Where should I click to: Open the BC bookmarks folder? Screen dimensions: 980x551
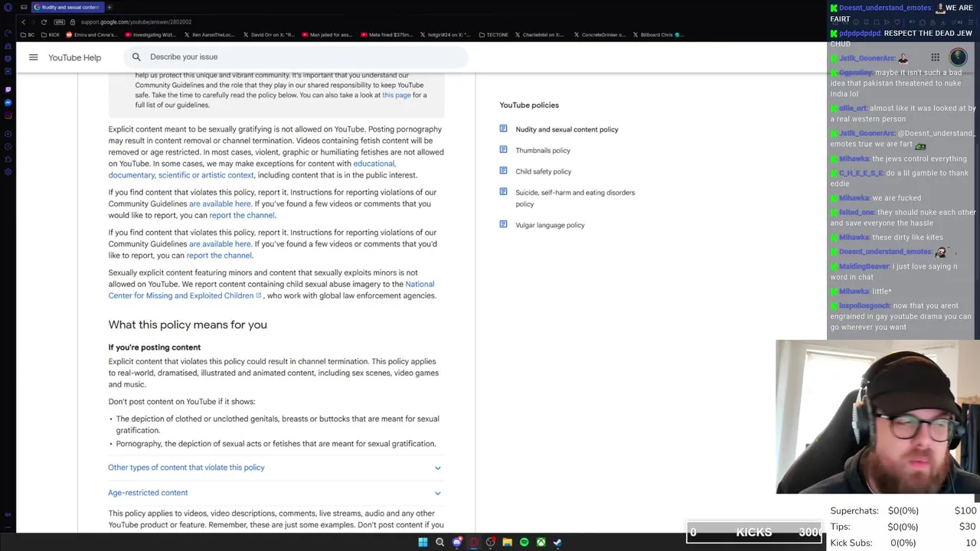[x=28, y=34]
